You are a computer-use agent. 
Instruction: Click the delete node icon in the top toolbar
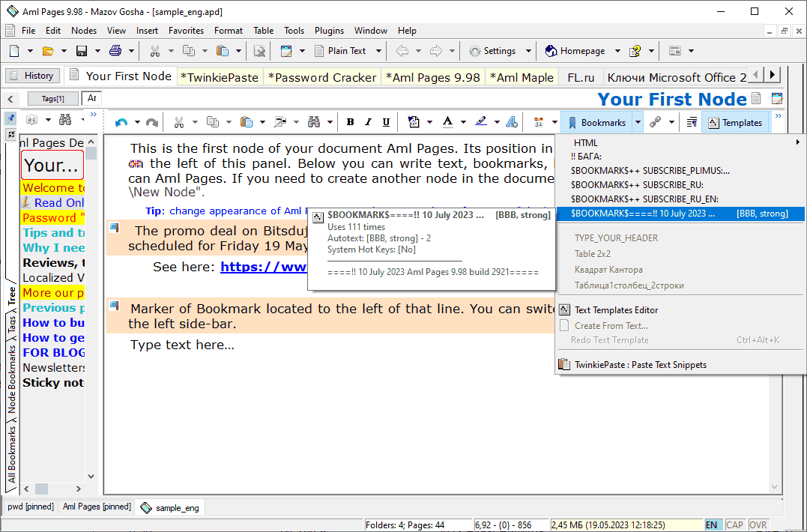(x=259, y=51)
